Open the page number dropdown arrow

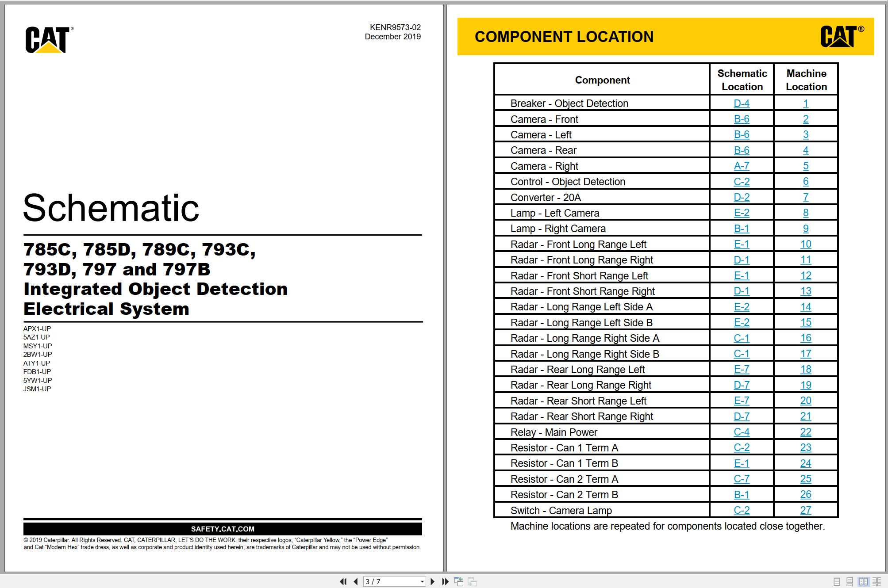coord(422,582)
